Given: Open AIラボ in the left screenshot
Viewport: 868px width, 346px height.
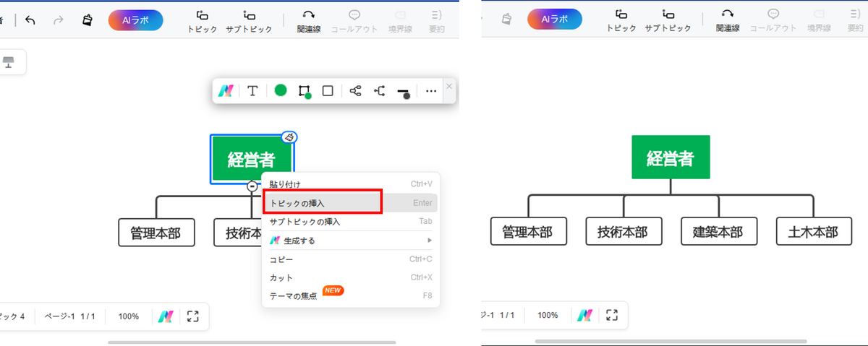Looking at the screenshot, I should click(x=136, y=20).
